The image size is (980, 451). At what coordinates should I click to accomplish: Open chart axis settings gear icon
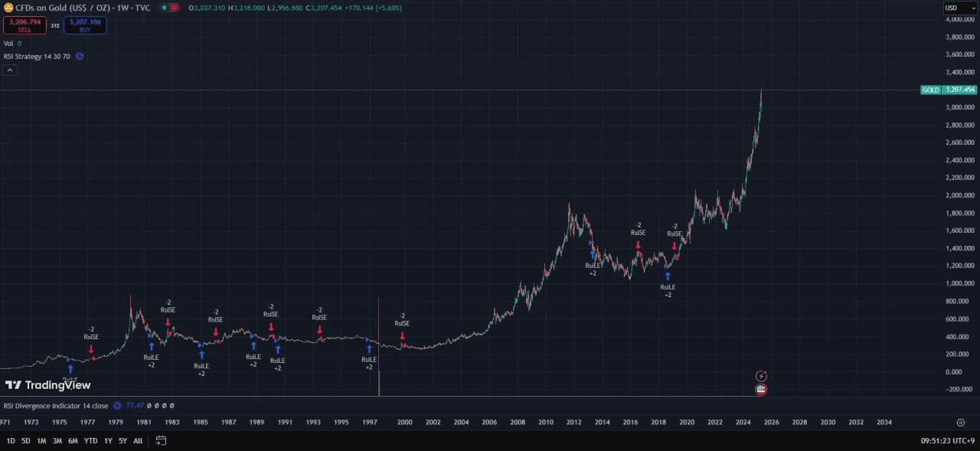tap(960, 422)
